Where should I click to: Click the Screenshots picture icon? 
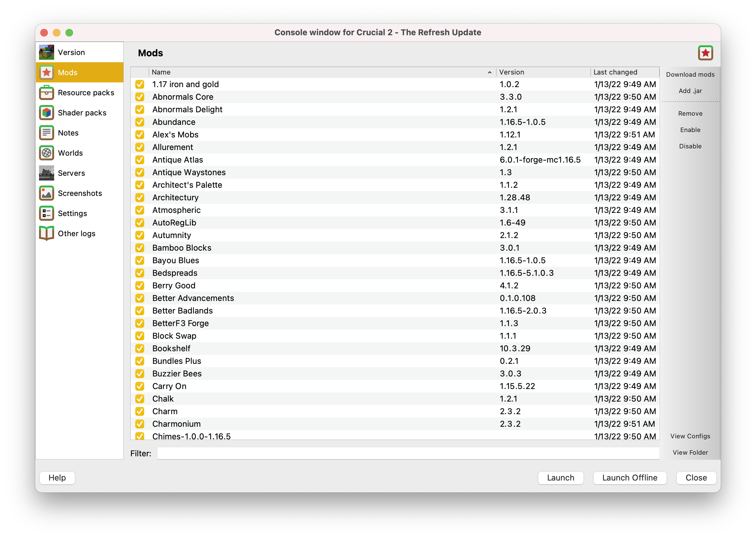coord(47,193)
